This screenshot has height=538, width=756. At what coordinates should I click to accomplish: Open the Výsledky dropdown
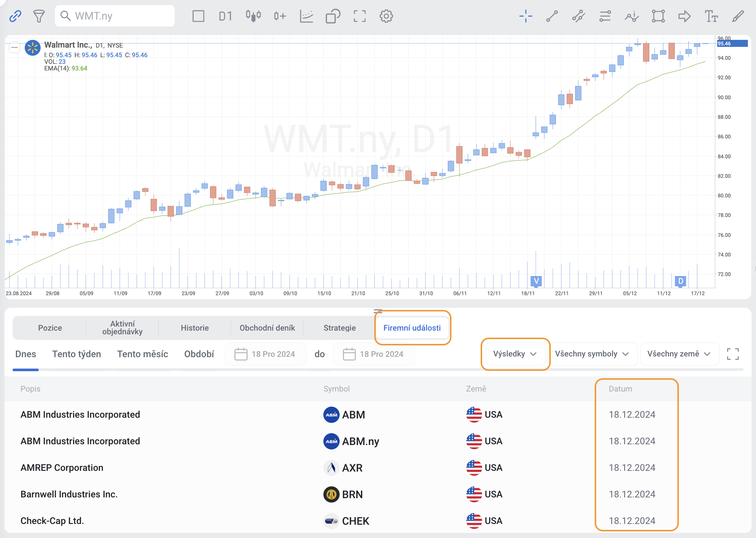coord(515,354)
